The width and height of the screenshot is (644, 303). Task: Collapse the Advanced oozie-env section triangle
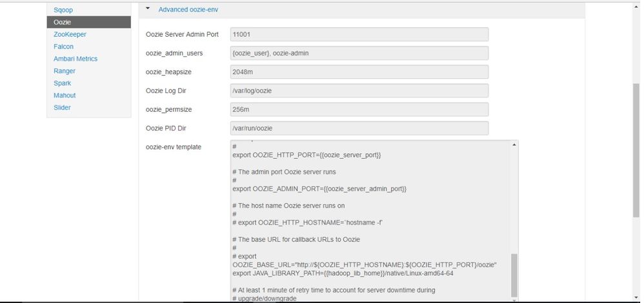147,9
